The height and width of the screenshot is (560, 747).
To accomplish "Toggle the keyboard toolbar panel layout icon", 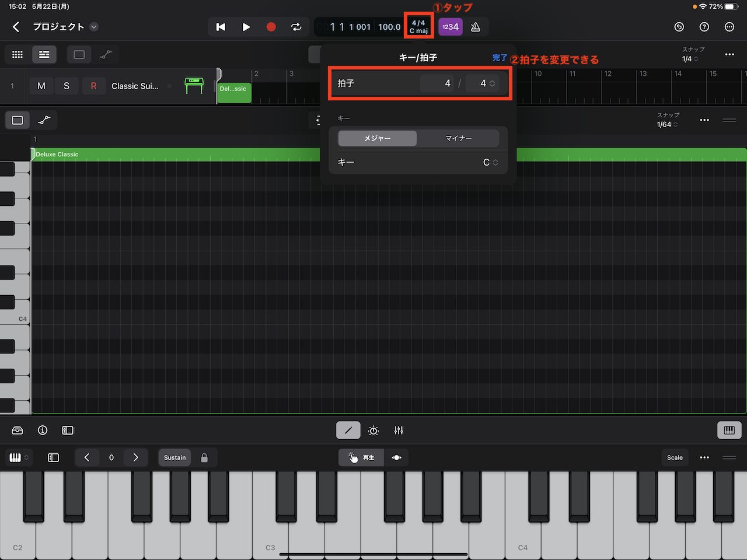I will [x=53, y=458].
